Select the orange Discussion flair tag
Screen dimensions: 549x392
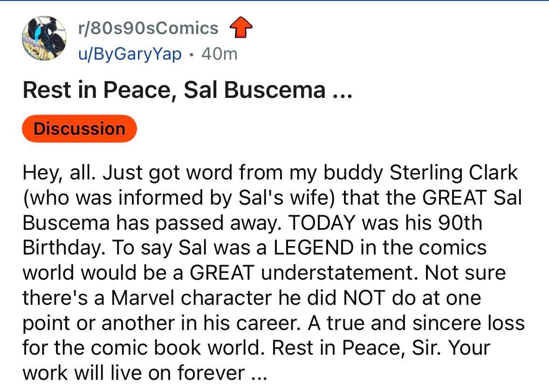(79, 129)
